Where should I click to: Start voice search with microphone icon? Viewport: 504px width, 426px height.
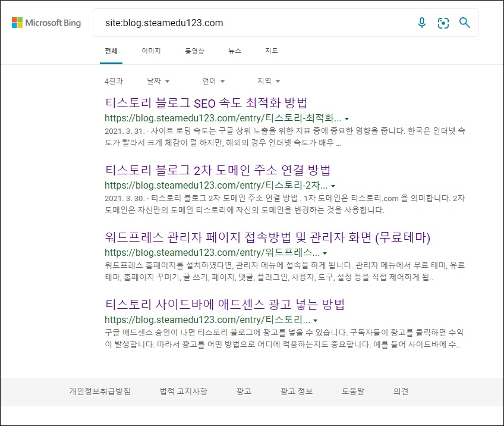tap(422, 23)
